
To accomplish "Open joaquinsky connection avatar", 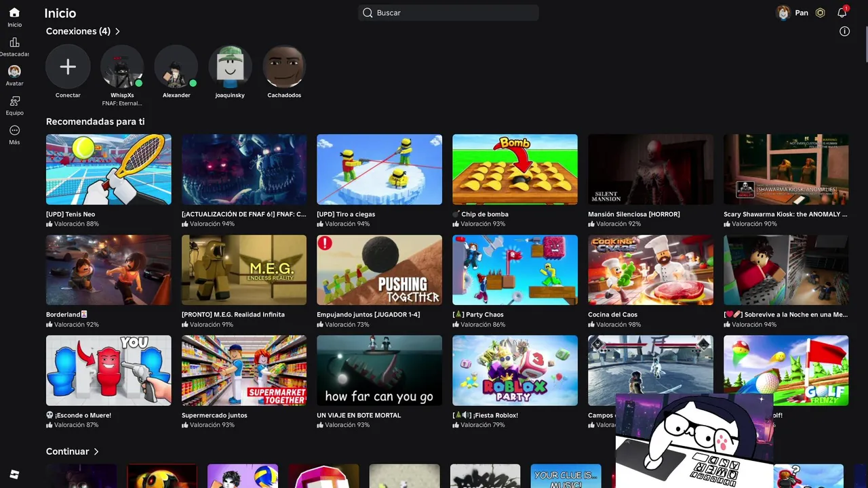I will click(231, 66).
